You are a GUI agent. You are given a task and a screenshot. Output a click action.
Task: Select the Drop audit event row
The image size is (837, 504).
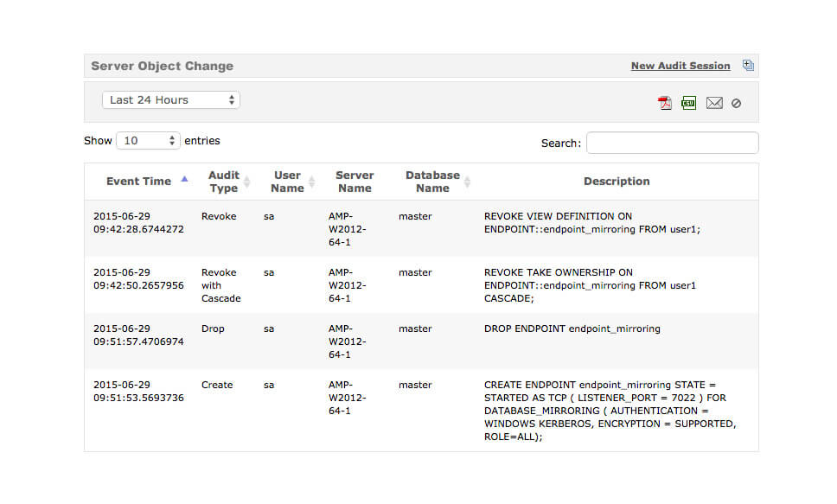pyautogui.click(x=421, y=341)
